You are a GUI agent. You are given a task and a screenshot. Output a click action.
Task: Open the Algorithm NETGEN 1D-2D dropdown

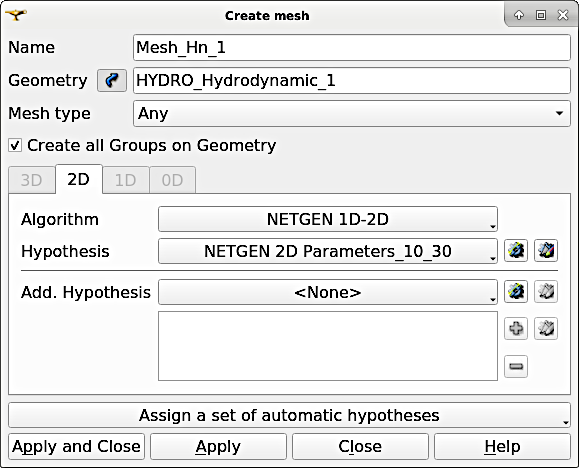[x=328, y=219]
